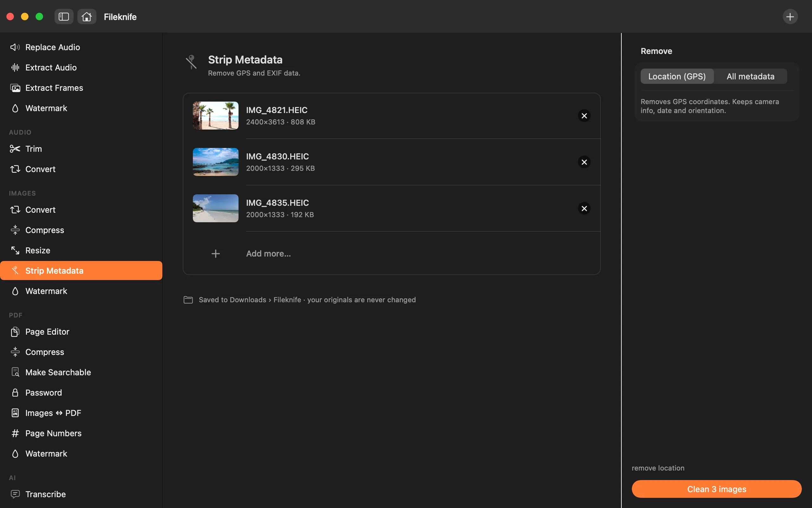812x508 pixels.
Task: Open Make Searchable PDF tool
Action: pyautogui.click(x=81, y=372)
